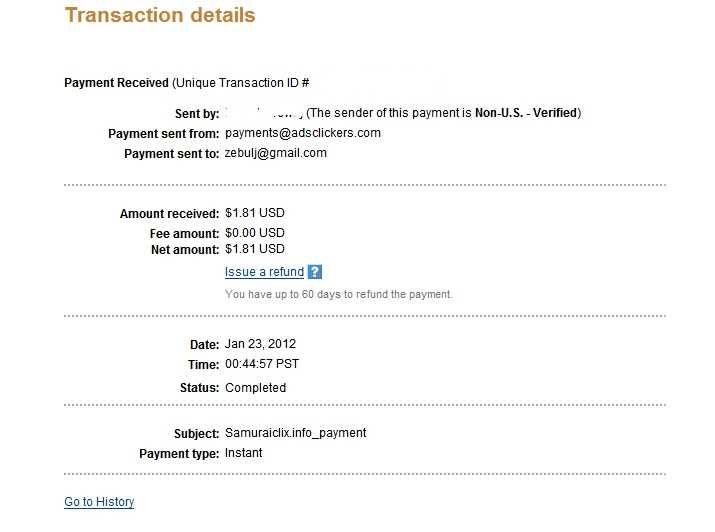The image size is (715, 532).
Task: Open the Issue a refund link
Action: pos(264,272)
